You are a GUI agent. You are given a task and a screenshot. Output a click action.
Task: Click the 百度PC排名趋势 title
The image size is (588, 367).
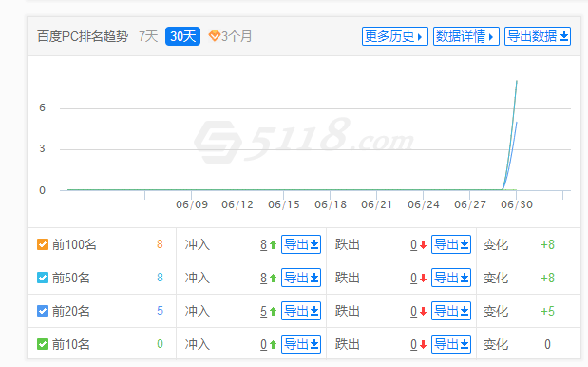83,36
